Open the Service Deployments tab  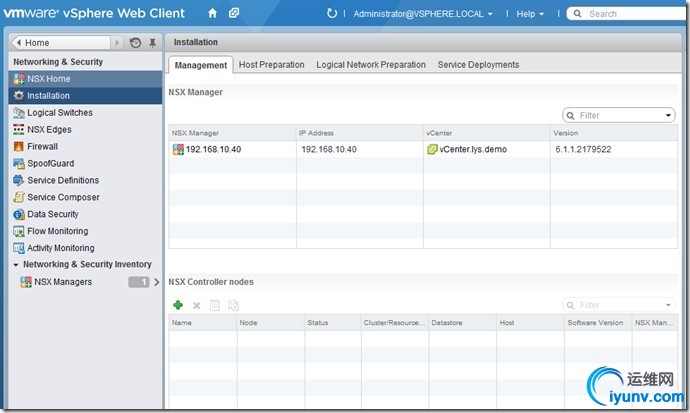[x=478, y=65]
